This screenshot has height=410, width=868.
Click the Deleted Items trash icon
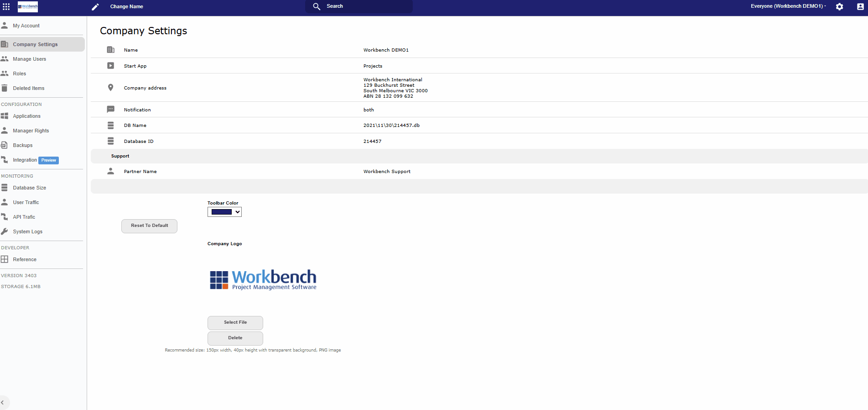[5, 88]
